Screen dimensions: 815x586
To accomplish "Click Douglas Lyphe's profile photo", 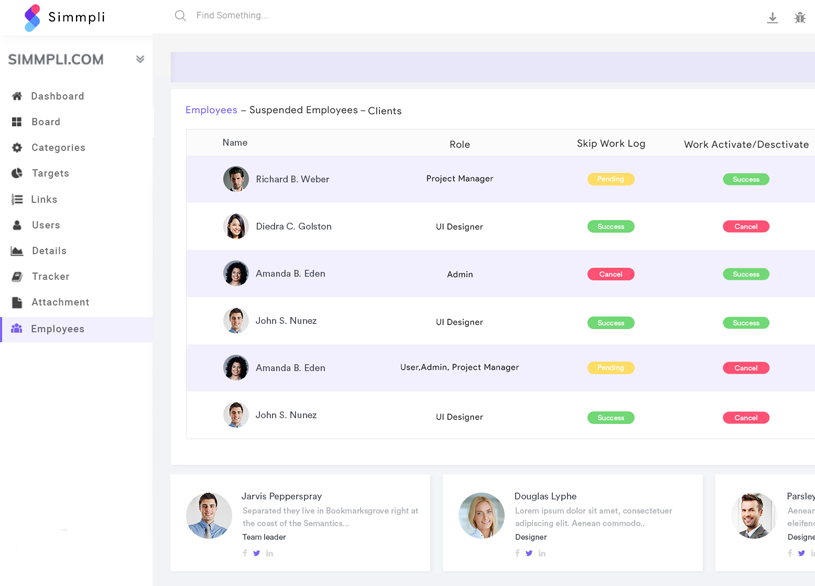I will tap(482, 516).
